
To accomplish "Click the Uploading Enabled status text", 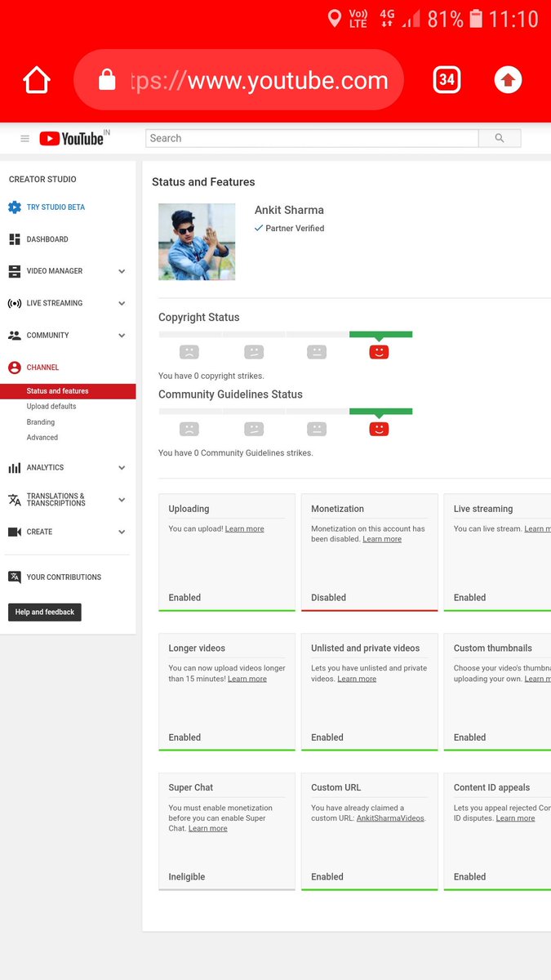I will (184, 598).
